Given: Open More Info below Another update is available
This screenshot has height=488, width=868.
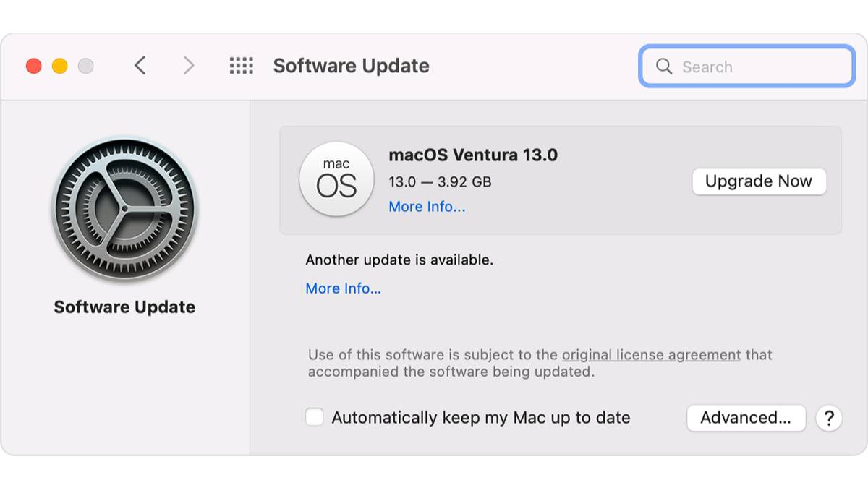Looking at the screenshot, I should click(343, 288).
